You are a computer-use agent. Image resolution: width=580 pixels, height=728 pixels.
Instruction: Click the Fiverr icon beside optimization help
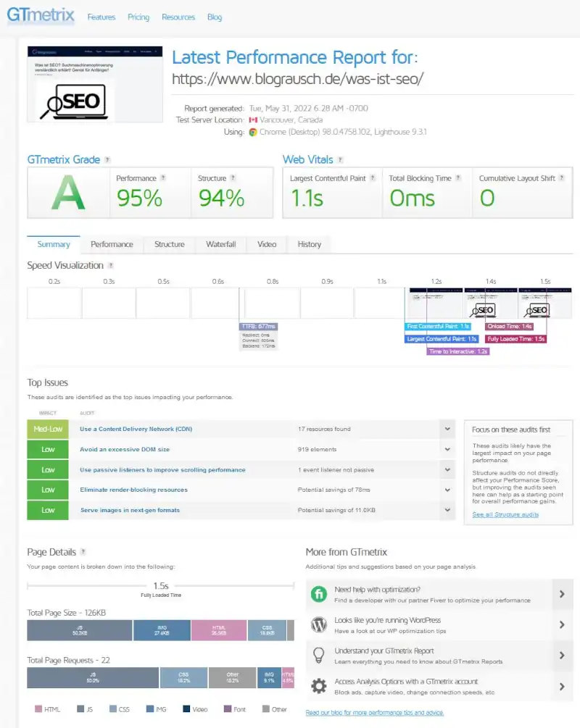pos(319,594)
